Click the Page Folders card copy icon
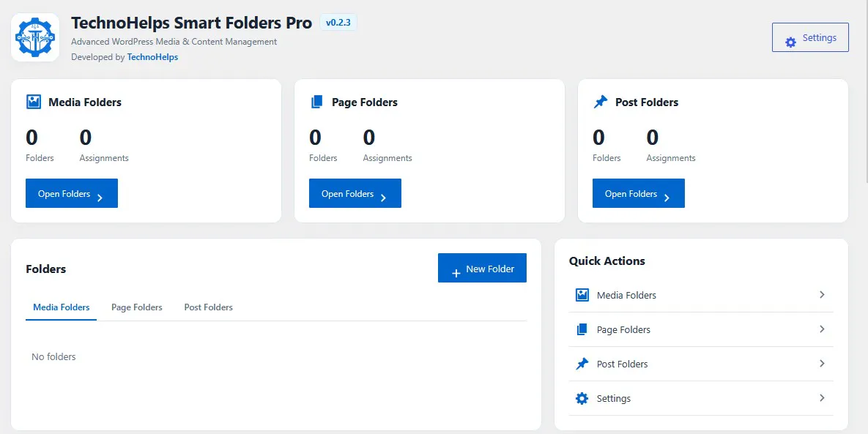This screenshot has width=868, height=434. (x=317, y=102)
